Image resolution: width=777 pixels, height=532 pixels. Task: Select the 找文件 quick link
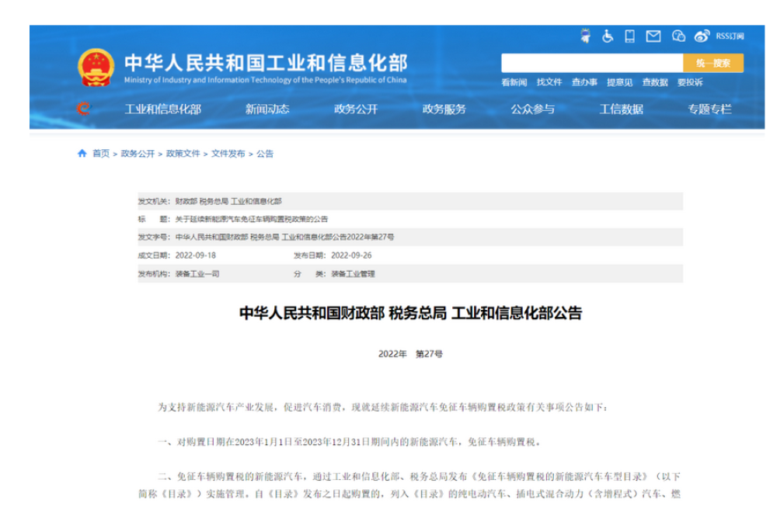(549, 82)
